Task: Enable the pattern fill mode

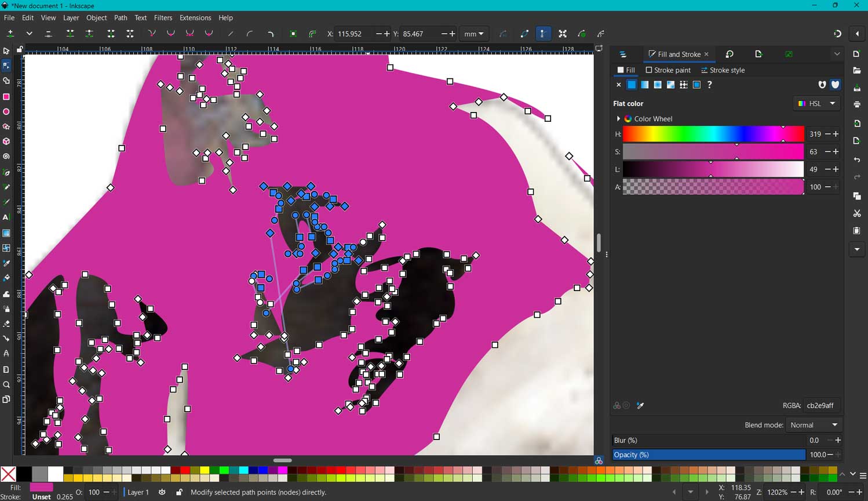Action: click(x=683, y=85)
